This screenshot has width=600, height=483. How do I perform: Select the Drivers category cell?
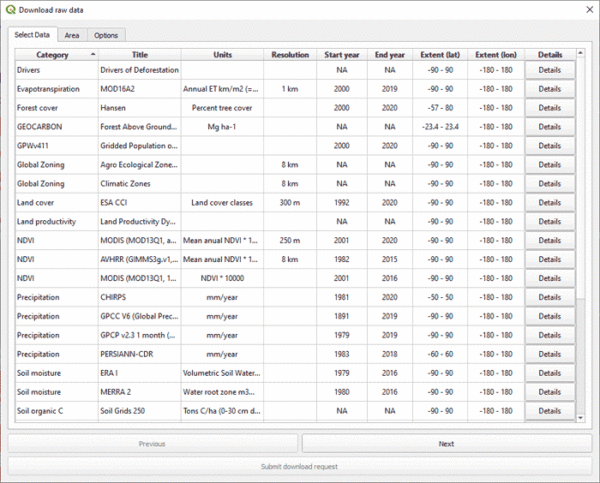(x=56, y=70)
